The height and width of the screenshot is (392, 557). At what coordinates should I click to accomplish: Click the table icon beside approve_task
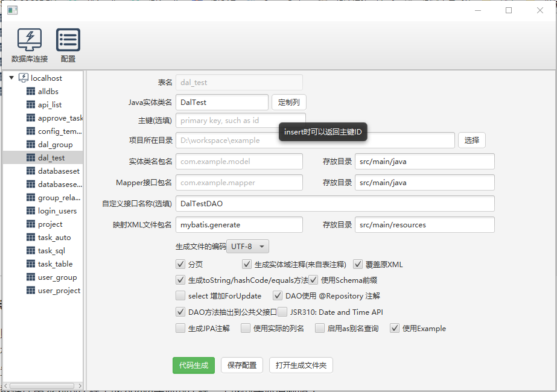tap(31, 118)
